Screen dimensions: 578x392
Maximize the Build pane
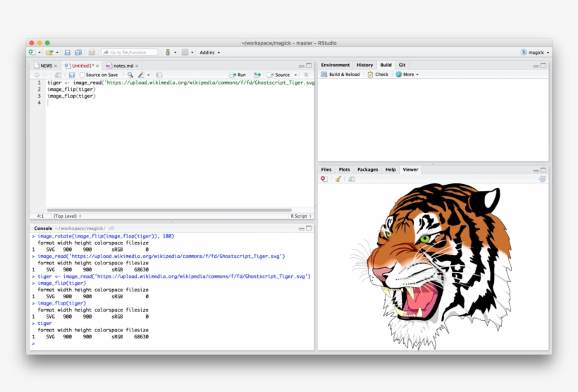point(543,66)
